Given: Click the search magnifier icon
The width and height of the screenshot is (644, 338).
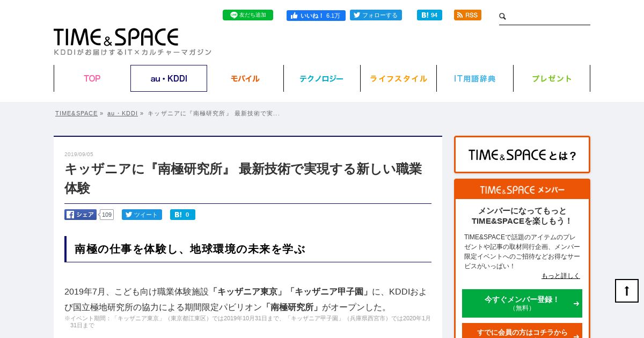Looking at the screenshot, I should [503, 17].
